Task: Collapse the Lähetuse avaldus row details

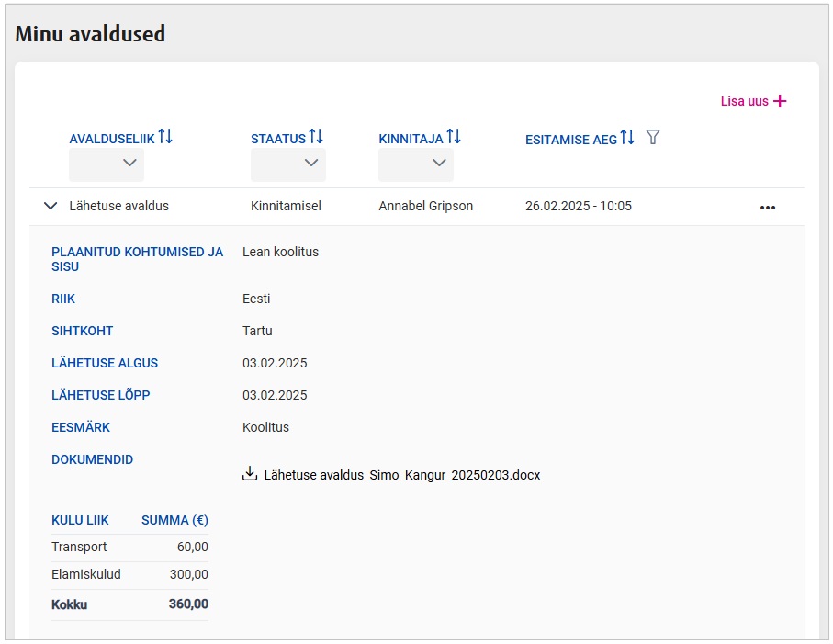Action: click(51, 206)
